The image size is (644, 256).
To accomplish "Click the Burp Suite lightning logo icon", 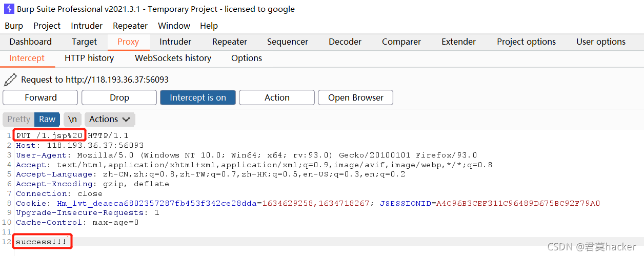I will click(x=9, y=9).
